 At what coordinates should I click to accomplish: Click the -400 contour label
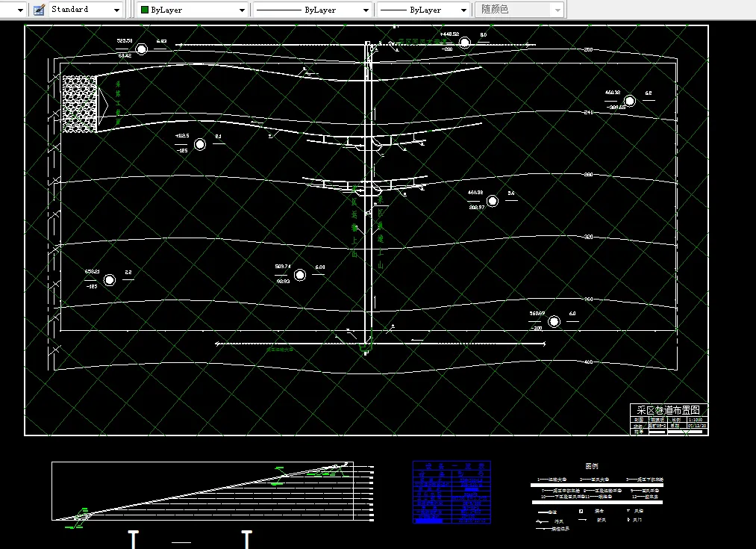587,362
